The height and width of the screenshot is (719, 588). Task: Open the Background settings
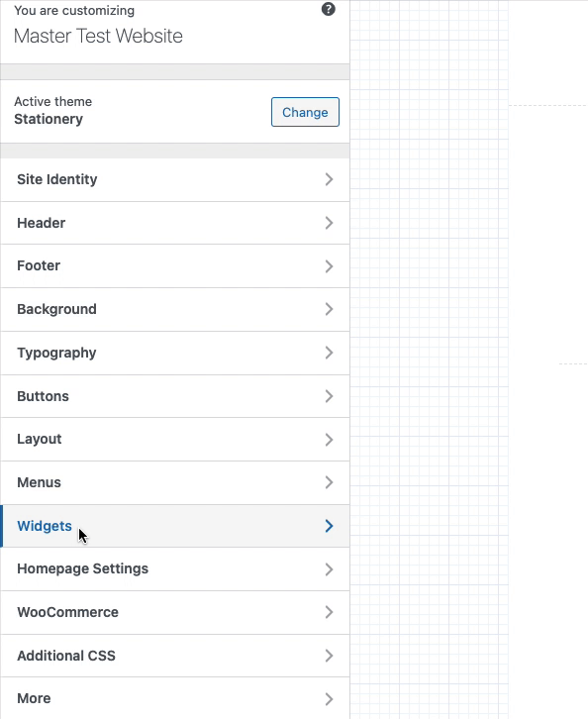(174, 310)
